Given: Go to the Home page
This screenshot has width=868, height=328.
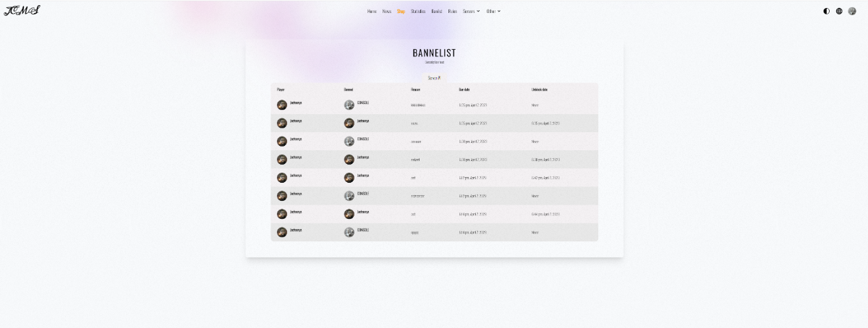Looking at the screenshot, I should (x=372, y=12).
